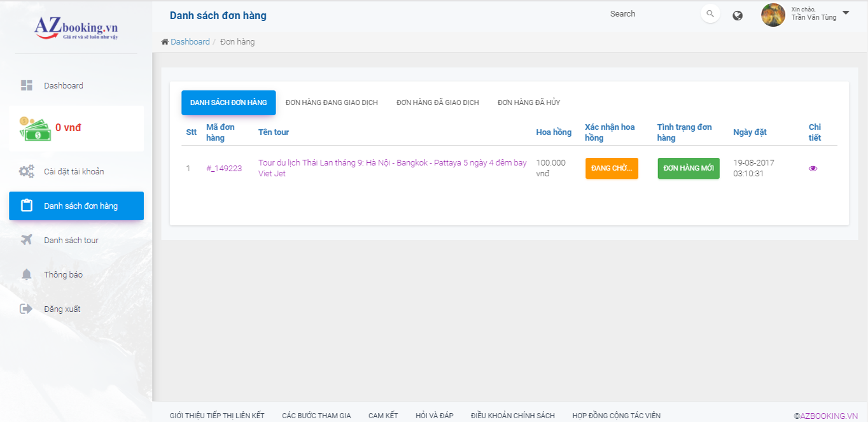Open the Thailand tour name link
The image size is (868, 422).
(392, 168)
